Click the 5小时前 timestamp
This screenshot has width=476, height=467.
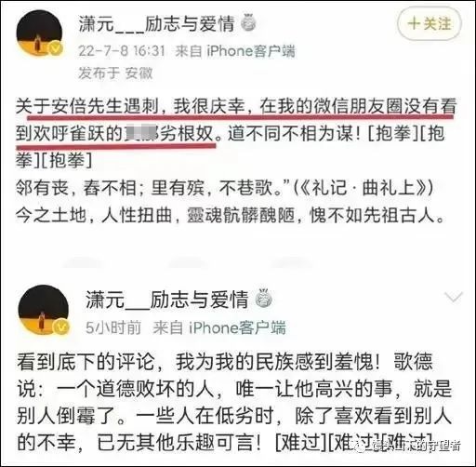tap(113, 327)
